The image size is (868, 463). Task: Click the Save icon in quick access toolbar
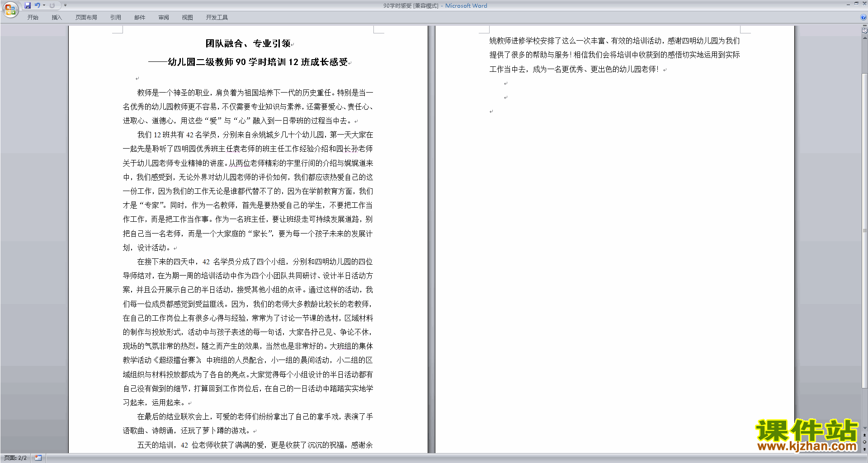28,5
